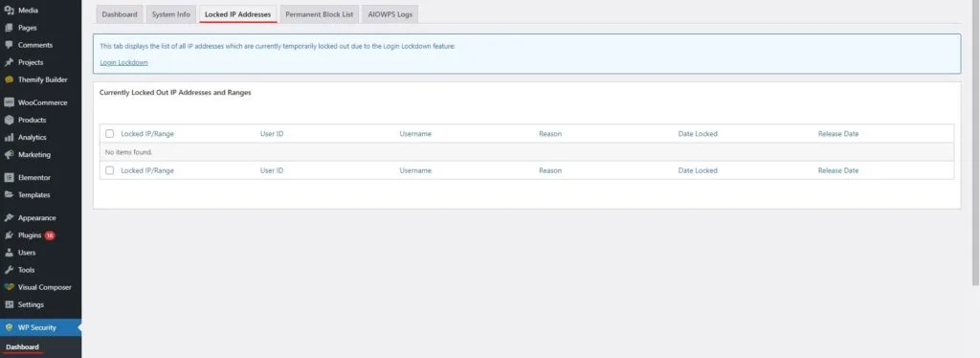Switch to the Dashboard tab
Viewport: 980px width, 358px height.
(x=120, y=14)
